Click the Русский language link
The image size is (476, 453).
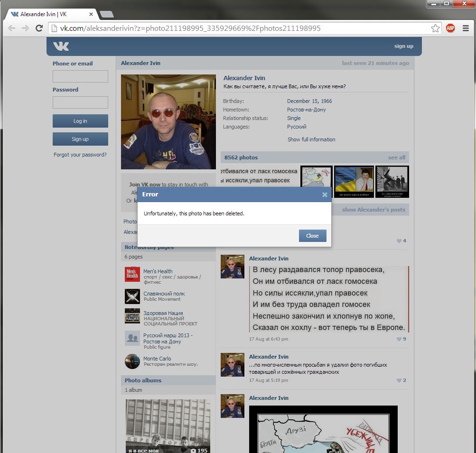click(297, 127)
